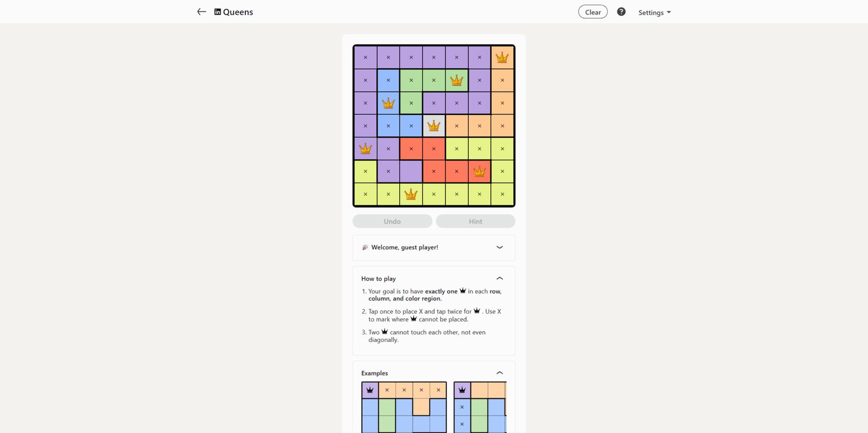The height and width of the screenshot is (433, 868).
Task: Click the Hint button
Action: point(476,221)
